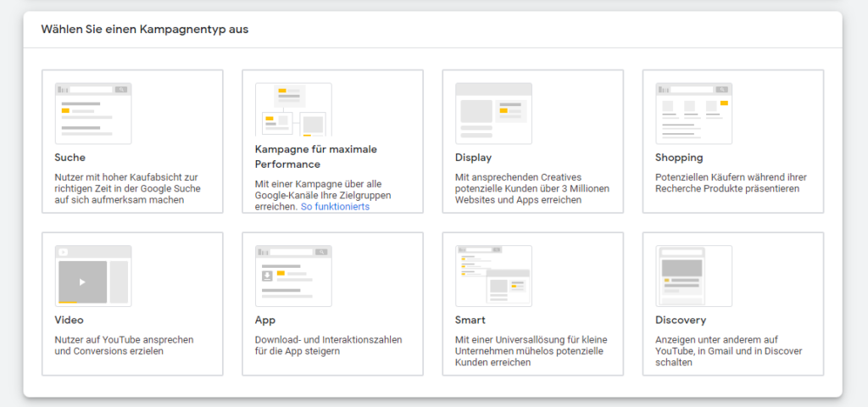Viewport: 868px width, 407px height.
Task: Open the 'So funktionierts' link
Action: (335, 207)
